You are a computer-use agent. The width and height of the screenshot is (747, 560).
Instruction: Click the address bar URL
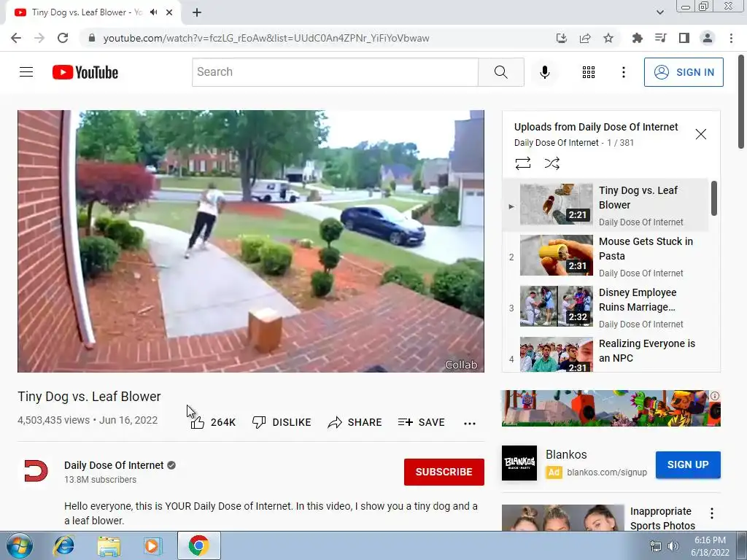pos(266,38)
